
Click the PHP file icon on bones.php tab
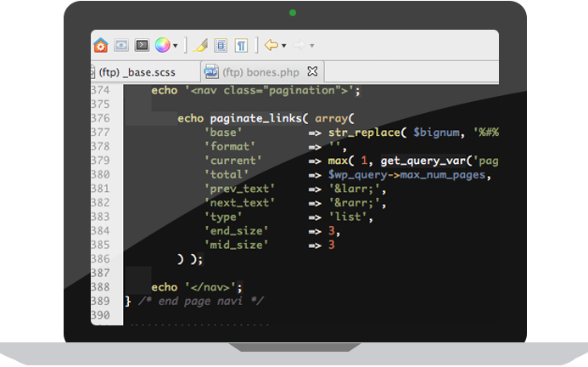[x=211, y=71]
